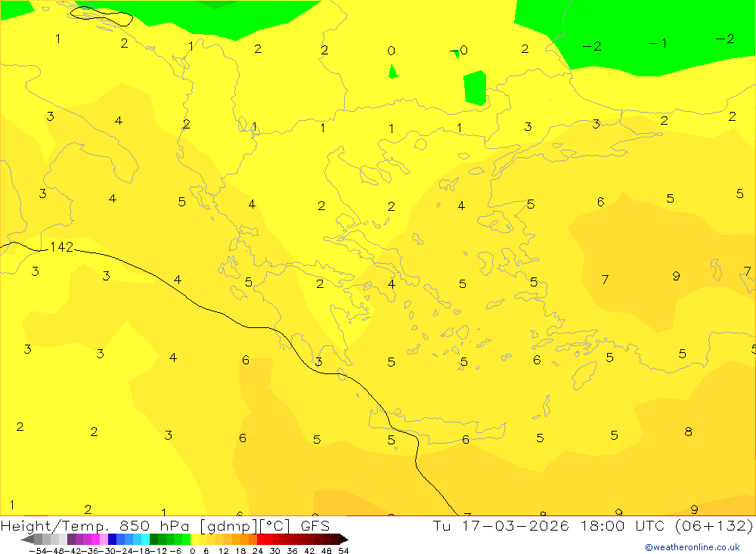This screenshot has height=554, width=756.
Task: Click the 48 label on the color legend
Action: [327, 551]
